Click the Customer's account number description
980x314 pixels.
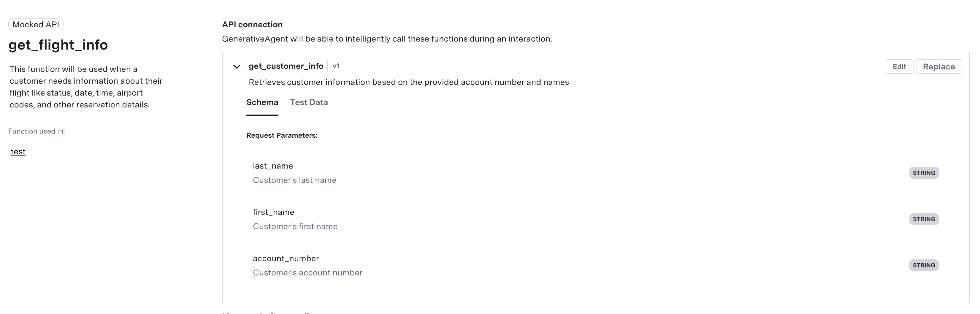[307, 273]
